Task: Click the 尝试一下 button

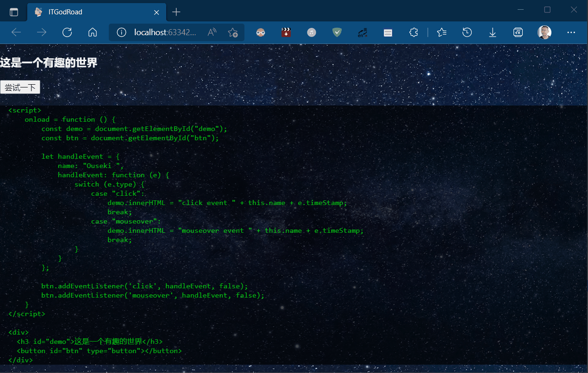Action: 20,87
